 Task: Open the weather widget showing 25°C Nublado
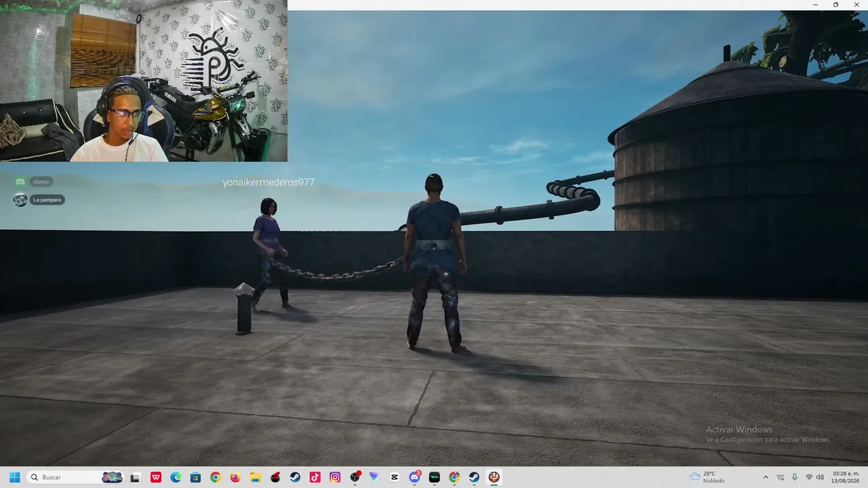coord(707,477)
